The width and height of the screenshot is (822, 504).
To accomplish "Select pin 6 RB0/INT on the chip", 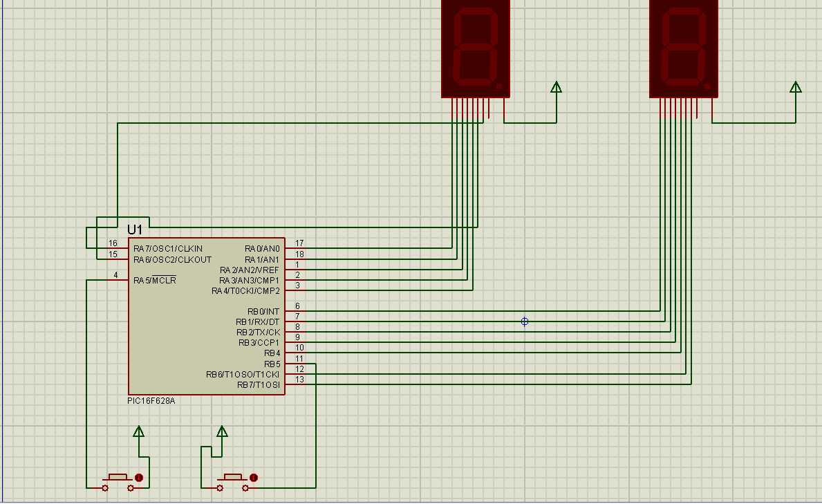I will coord(295,311).
